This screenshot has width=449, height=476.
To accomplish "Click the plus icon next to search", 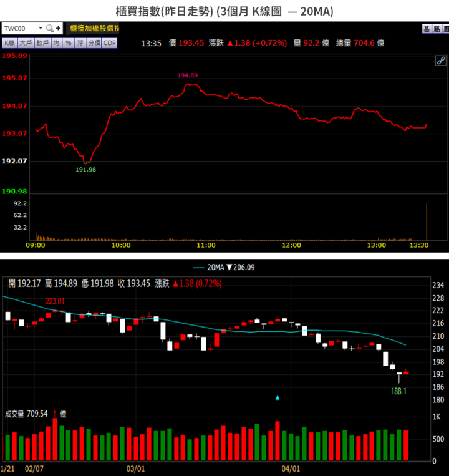I will tap(58, 29).
